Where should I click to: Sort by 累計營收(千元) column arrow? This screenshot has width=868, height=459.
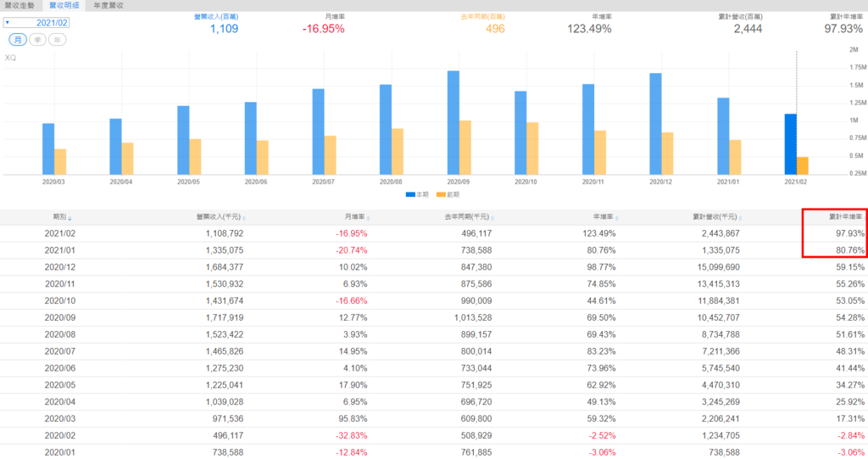click(x=740, y=218)
